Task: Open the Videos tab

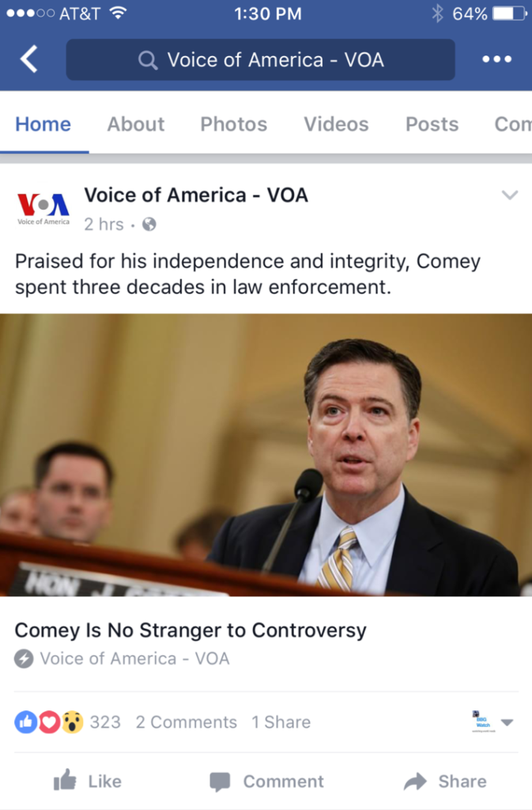Action: [336, 124]
